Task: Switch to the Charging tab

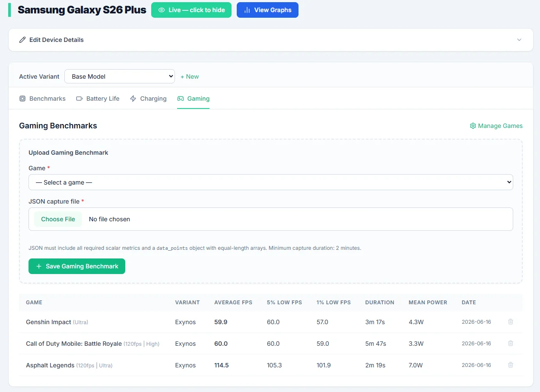Action: [x=148, y=99]
